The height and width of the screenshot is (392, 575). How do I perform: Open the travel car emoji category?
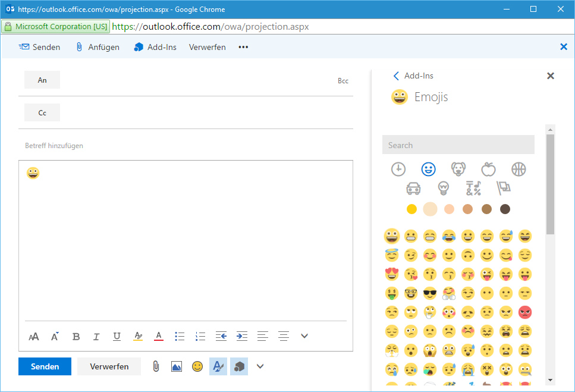coord(413,189)
